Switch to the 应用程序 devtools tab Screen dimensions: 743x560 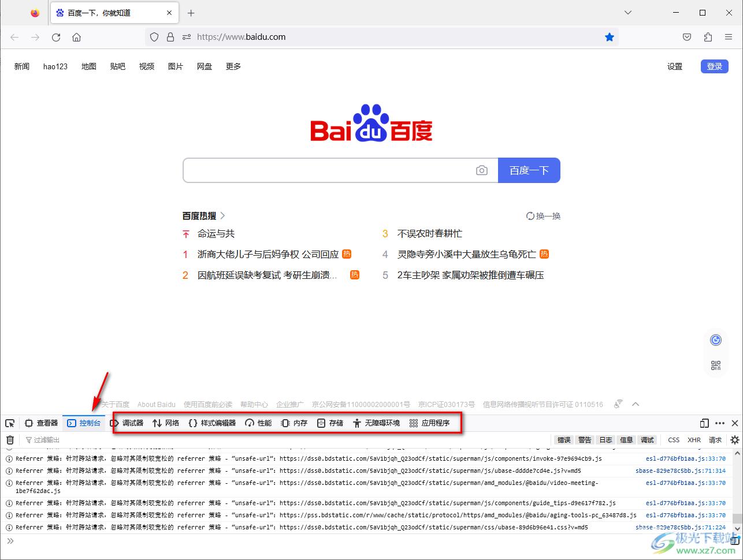tap(429, 423)
